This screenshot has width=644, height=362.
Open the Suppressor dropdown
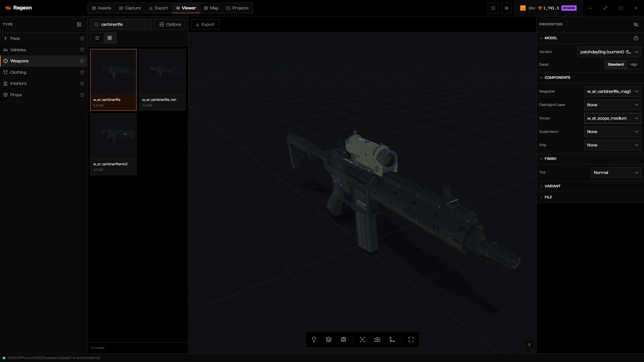click(612, 132)
